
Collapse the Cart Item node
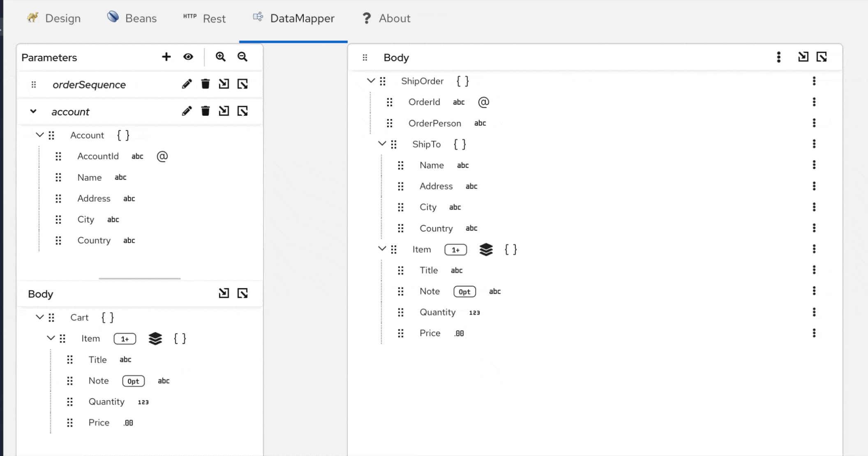tap(51, 338)
